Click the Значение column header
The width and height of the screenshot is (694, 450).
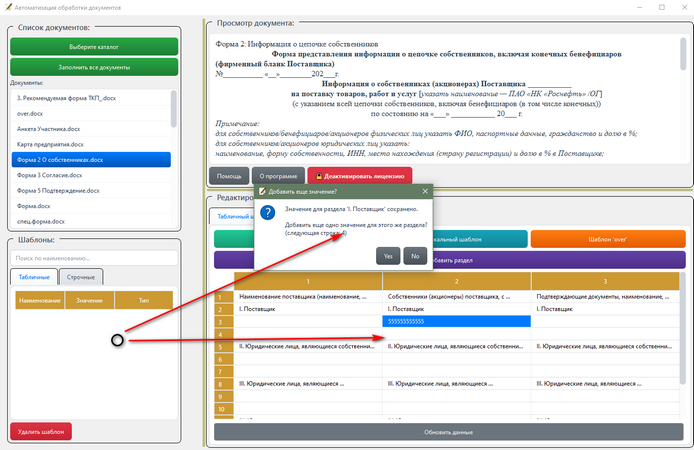pos(89,300)
